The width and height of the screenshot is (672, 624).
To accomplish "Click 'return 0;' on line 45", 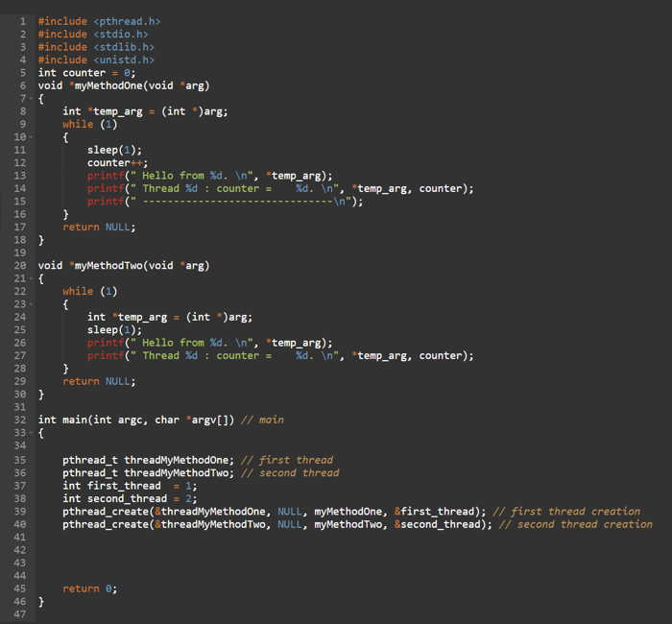I will click(x=90, y=588).
